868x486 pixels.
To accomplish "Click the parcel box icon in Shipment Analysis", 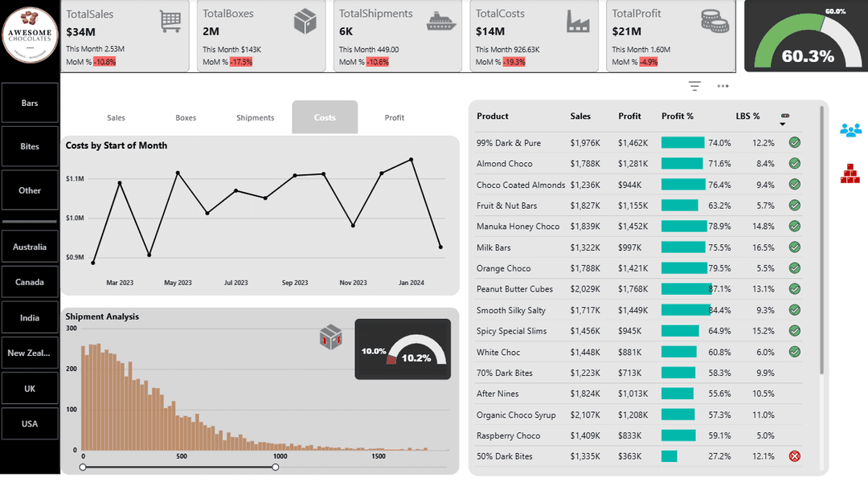I will (330, 337).
